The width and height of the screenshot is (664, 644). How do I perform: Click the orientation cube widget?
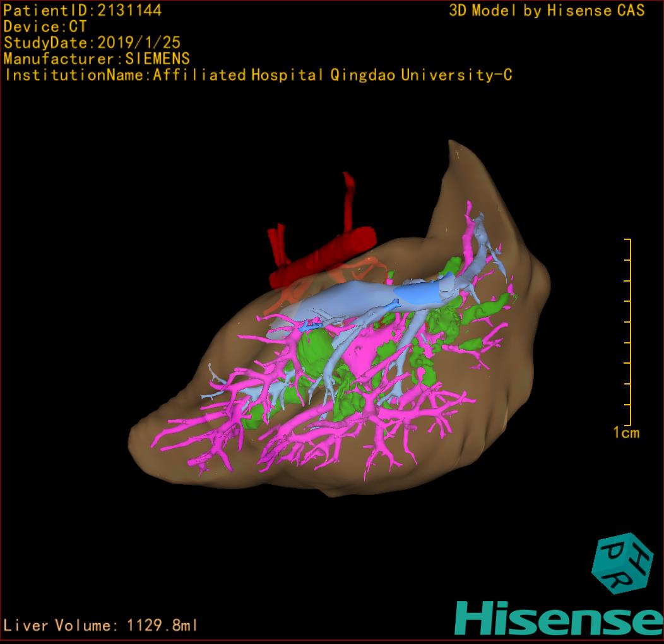click(x=622, y=563)
